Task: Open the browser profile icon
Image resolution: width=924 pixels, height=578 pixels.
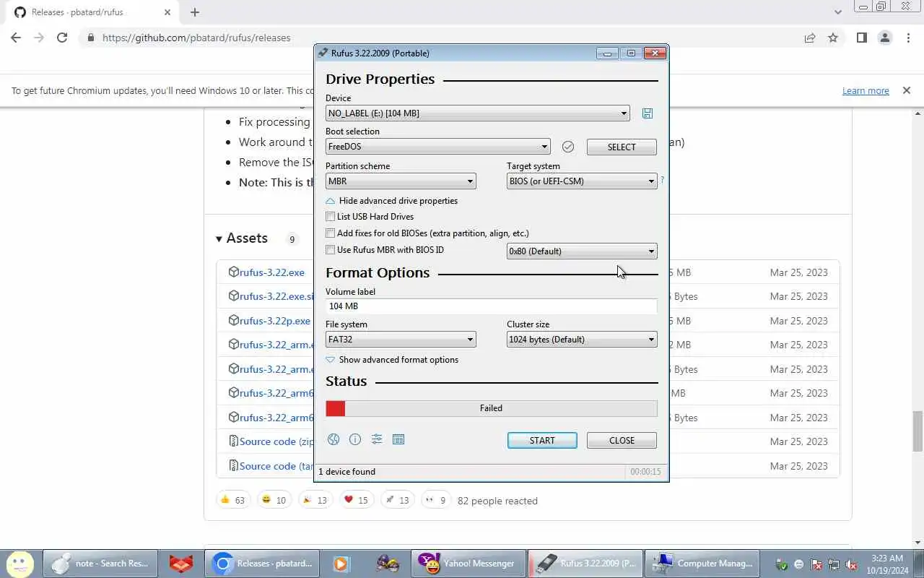Action: tap(885, 38)
